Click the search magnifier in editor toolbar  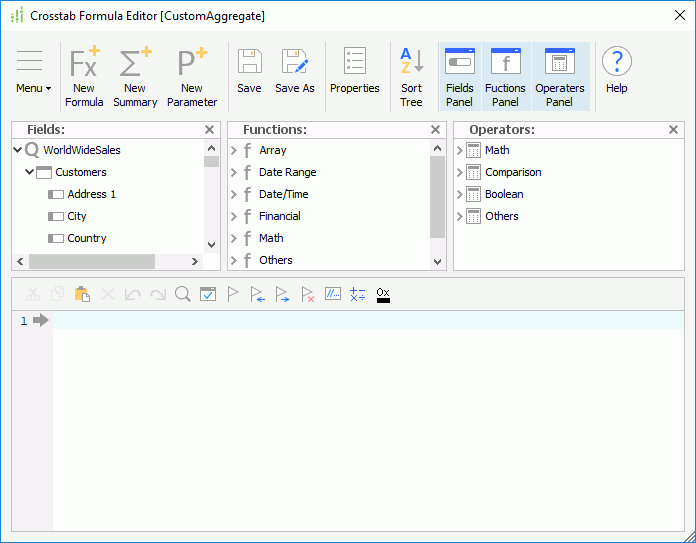[x=182, y=294]
